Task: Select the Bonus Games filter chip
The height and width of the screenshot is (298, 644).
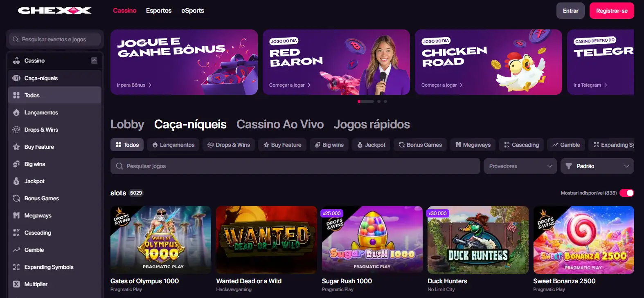Action: pyautogui.click(x=420, y=145)
